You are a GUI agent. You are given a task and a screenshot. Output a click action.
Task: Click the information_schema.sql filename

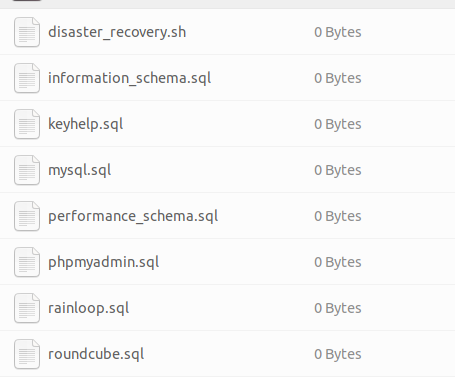tap(130, 78)
